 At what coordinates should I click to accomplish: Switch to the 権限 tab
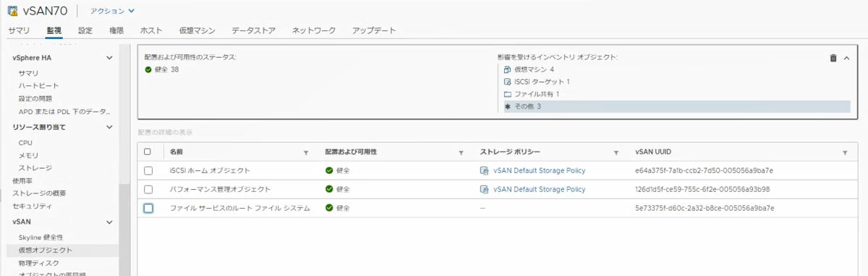click(x=116, y=30)
